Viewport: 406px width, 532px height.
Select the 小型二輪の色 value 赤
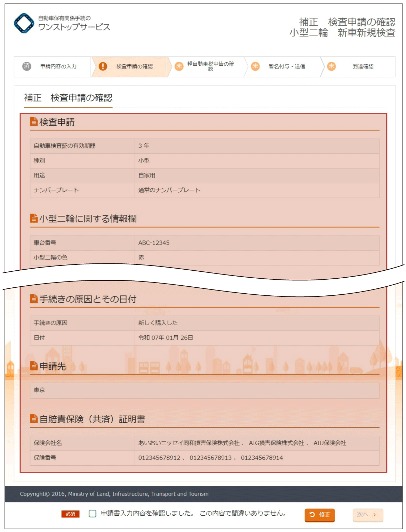141,257
